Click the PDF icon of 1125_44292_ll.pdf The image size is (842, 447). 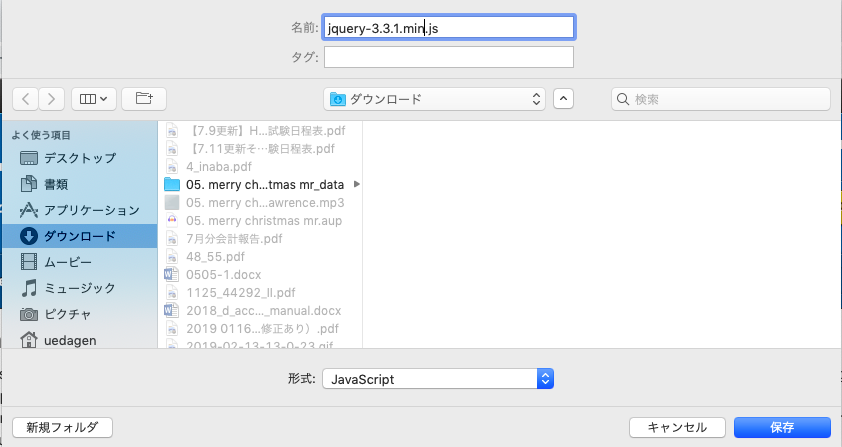[172, 292]
